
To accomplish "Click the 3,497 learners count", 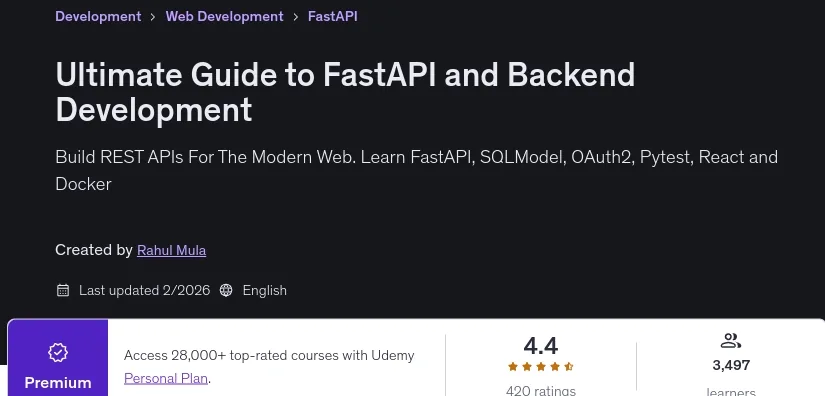I will pyautogui.click(x=731, y=365).
